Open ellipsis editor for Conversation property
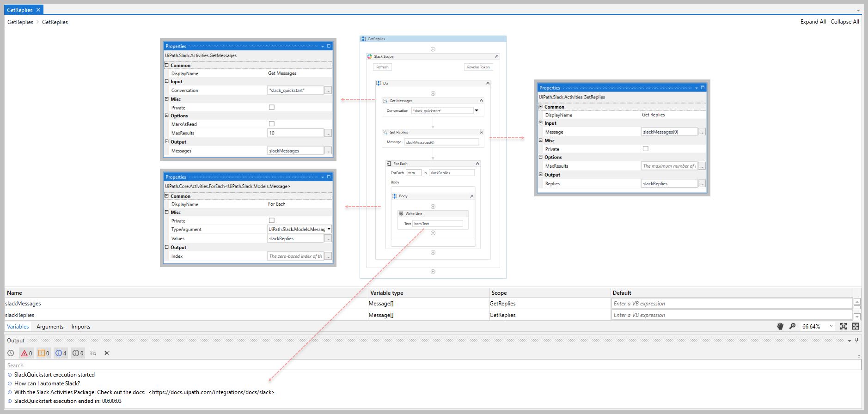 328,91
